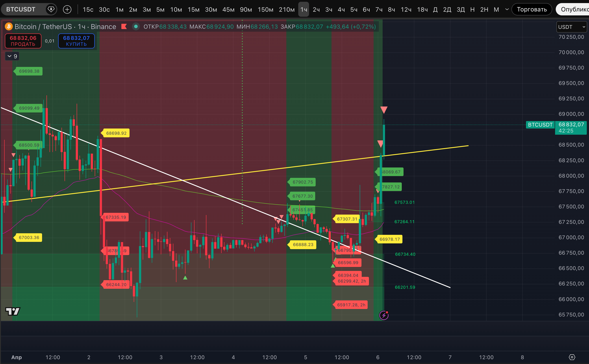
Task: Click the Bitcoin logo icon
Action: point(9,26)
